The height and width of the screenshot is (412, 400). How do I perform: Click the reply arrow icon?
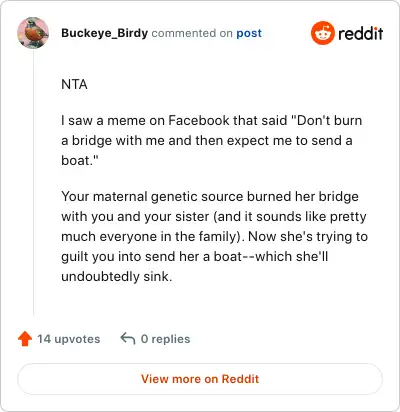(x=128, y=338)
